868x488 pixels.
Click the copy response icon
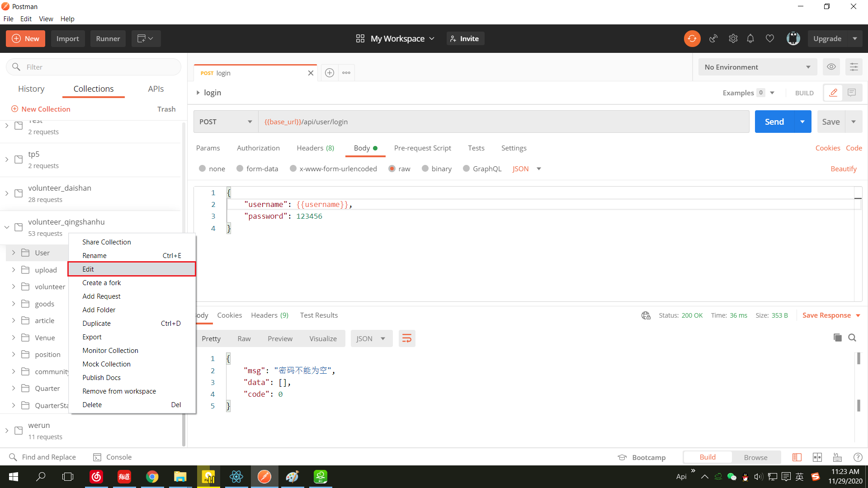(837, 338)
